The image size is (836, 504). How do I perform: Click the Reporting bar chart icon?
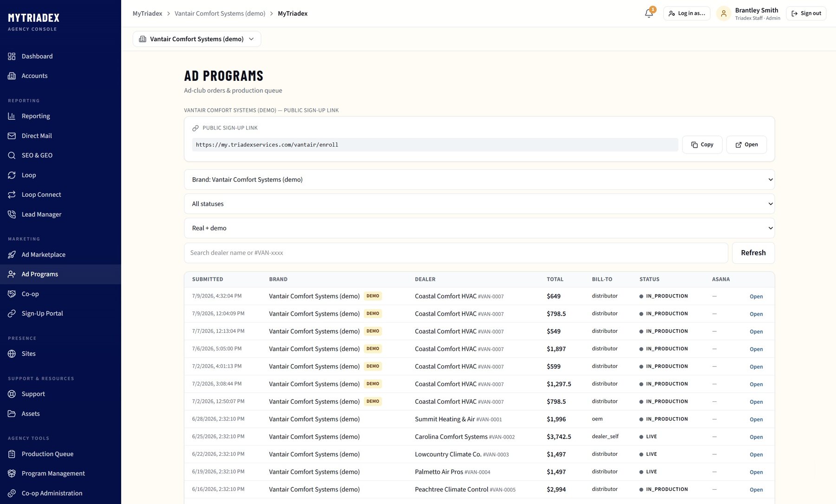point(12,116)
